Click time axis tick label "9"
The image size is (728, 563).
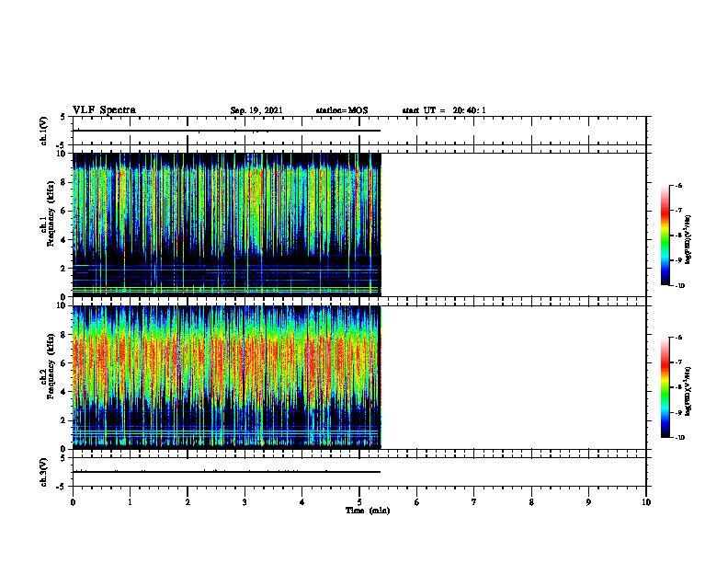click(x=588, y=502)
